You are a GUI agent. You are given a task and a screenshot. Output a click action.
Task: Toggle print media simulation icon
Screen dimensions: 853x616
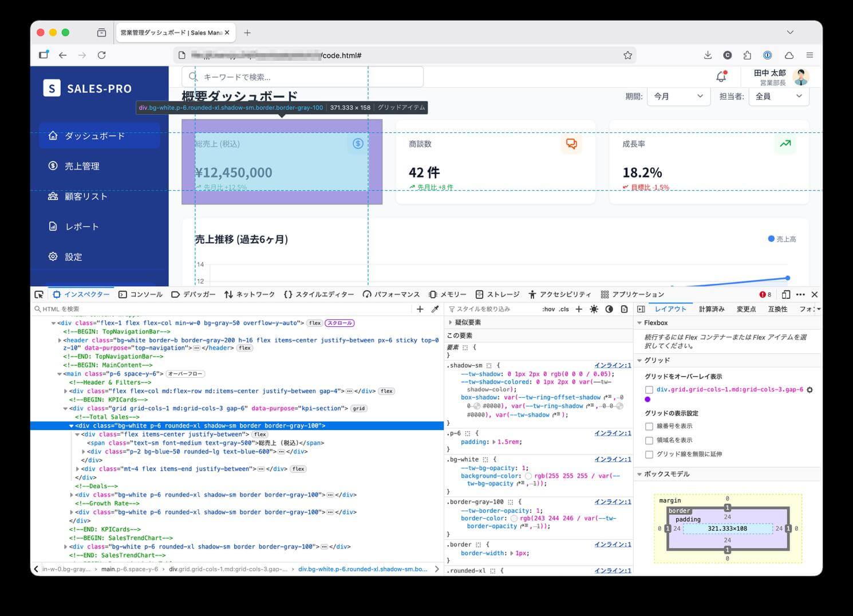(x=624, y=309)
